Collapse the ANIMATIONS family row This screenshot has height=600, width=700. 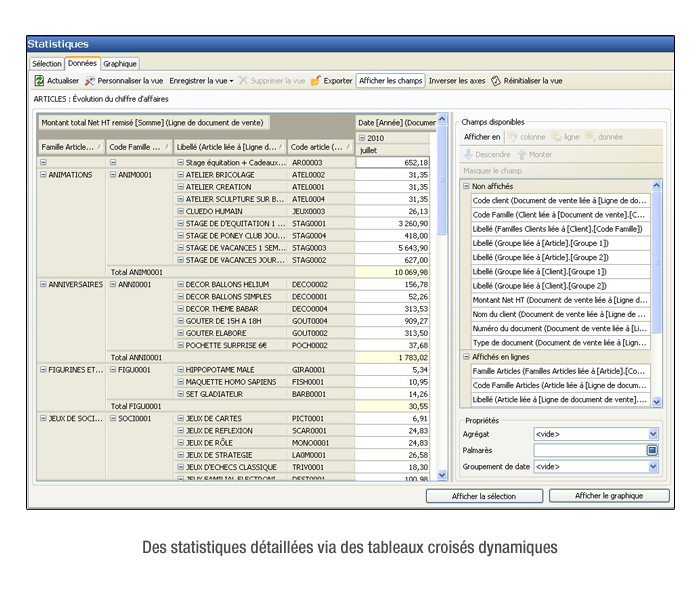pyautogui.click(x=43, y=175)
